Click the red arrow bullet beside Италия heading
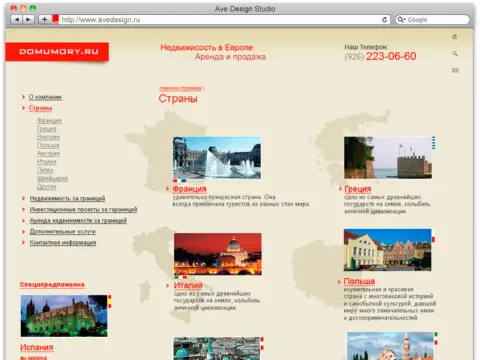480x360 pixels. (x=168, y=285)
